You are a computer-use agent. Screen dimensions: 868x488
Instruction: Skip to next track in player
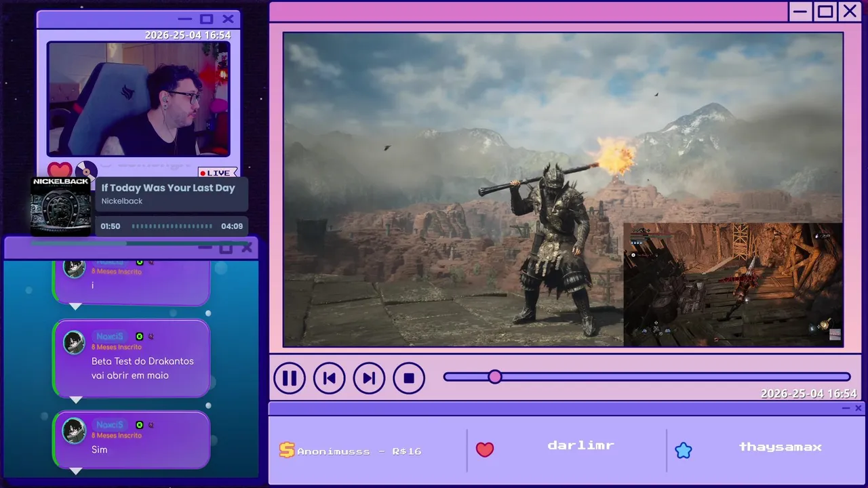[369, 378]
